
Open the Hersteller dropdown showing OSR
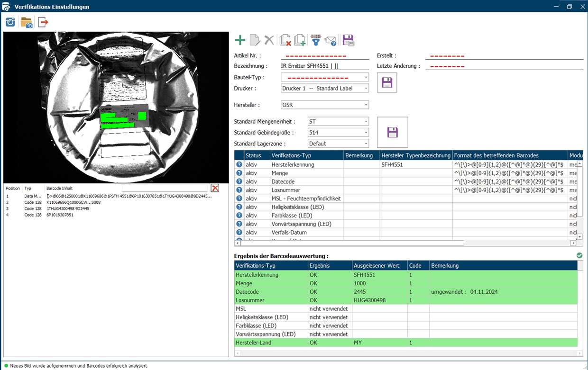(366, 105)
